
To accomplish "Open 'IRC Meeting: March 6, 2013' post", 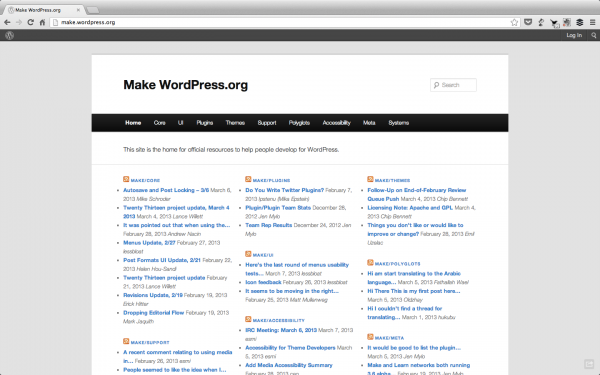I will pyautogui.click(x=281, y=330).
